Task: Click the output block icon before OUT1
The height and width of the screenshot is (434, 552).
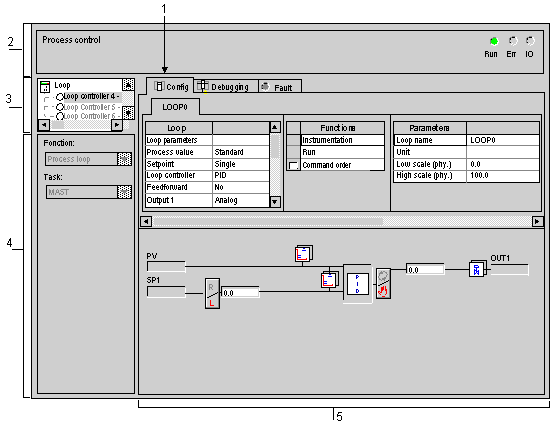Action: click(x=477, y=269)
